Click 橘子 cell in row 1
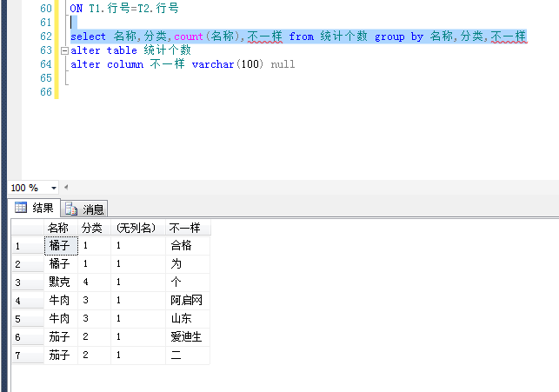Viewport: 559px width, 392px height. click(x=61, y=245)
